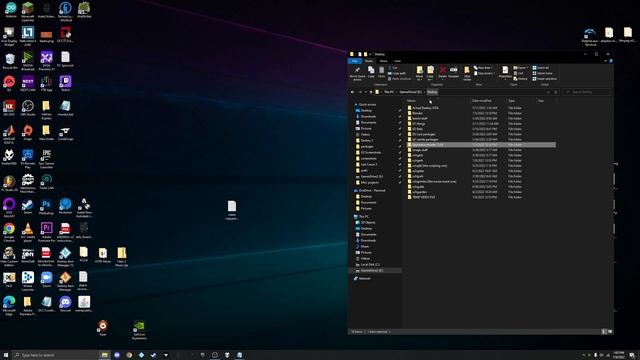This screenshot has height=360, width=640.
Task: Select Network in the navigation pane
Action: (364, 278)
